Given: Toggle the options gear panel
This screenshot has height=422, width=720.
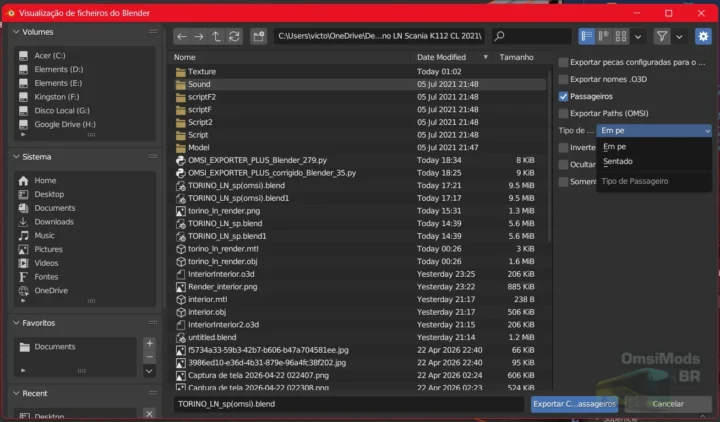Looking at the screenshot, I should pyautogui.click(x=703, y=36).
